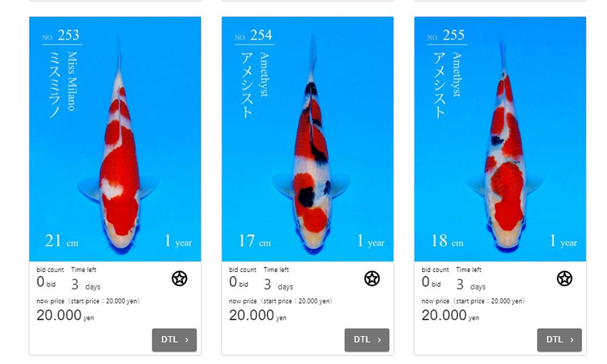Screen dimensions: 607x364
Task: Click the NO. 253 label on first card
Action: coord(61,36)
